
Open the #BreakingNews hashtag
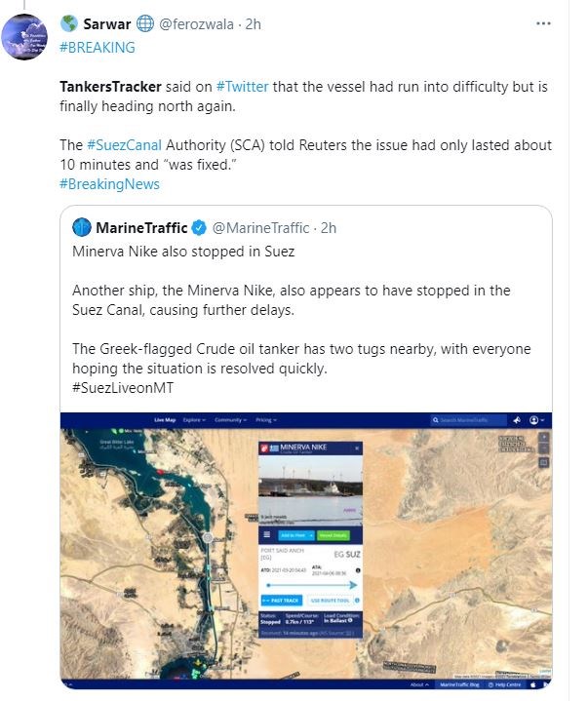tap(109, 183)
